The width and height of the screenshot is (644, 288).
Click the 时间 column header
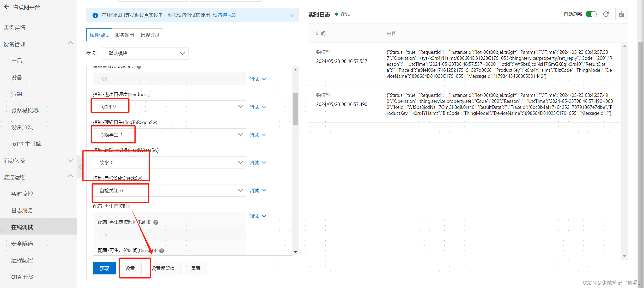click(x=321, y=33)
